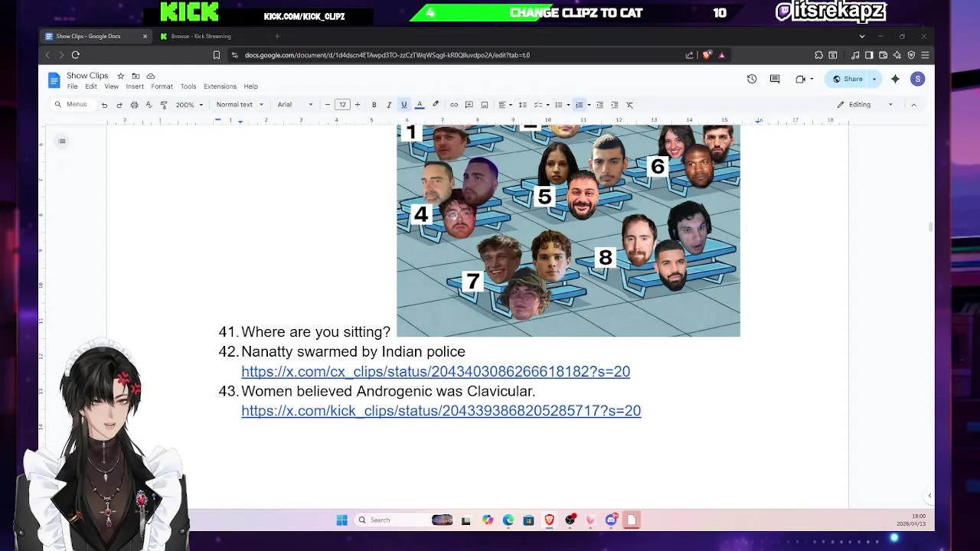Open browser extensions puzzle icon

(818, 55)
